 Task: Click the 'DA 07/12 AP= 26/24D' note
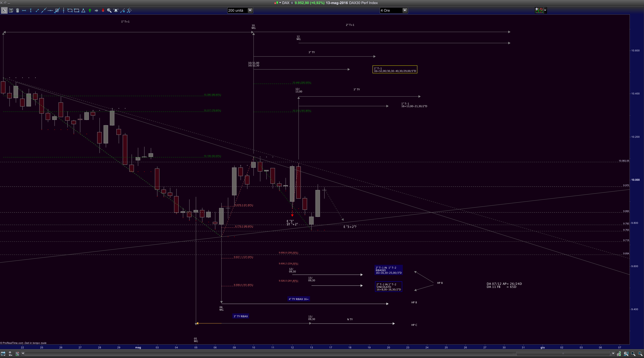click(504, 284)
